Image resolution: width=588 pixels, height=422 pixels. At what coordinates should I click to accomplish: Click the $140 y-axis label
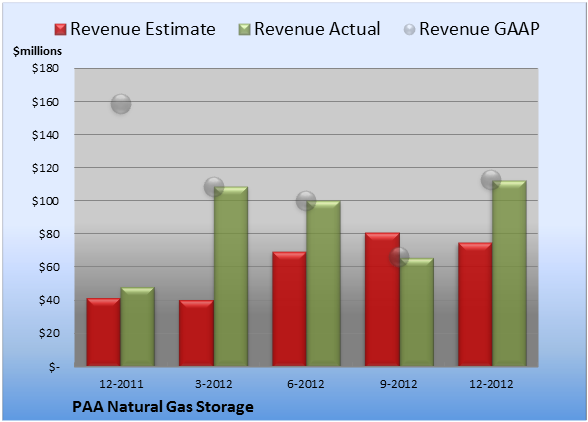45,135
